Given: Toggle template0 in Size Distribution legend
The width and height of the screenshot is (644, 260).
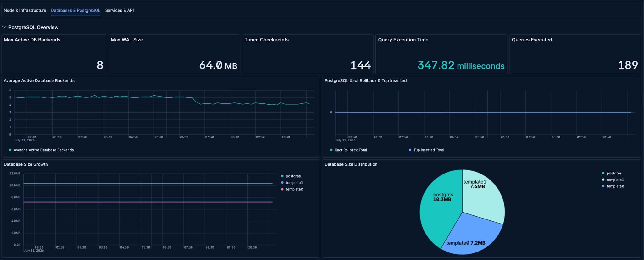Looking at the screenshot, I should pos(613,186).
